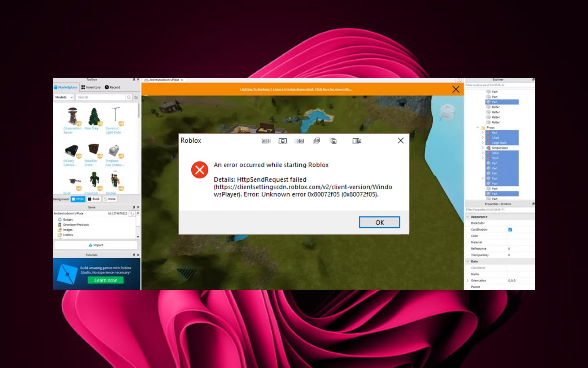Select the Soldier model thumbnail
Viewport: 588px width, 368px height.
pyautogui.click(x=115, y=181)
